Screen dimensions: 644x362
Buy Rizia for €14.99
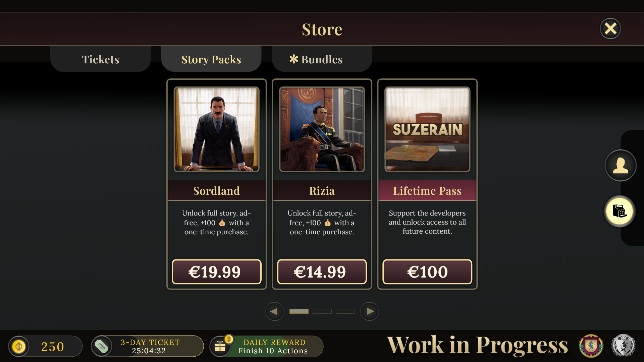[322, 272]
